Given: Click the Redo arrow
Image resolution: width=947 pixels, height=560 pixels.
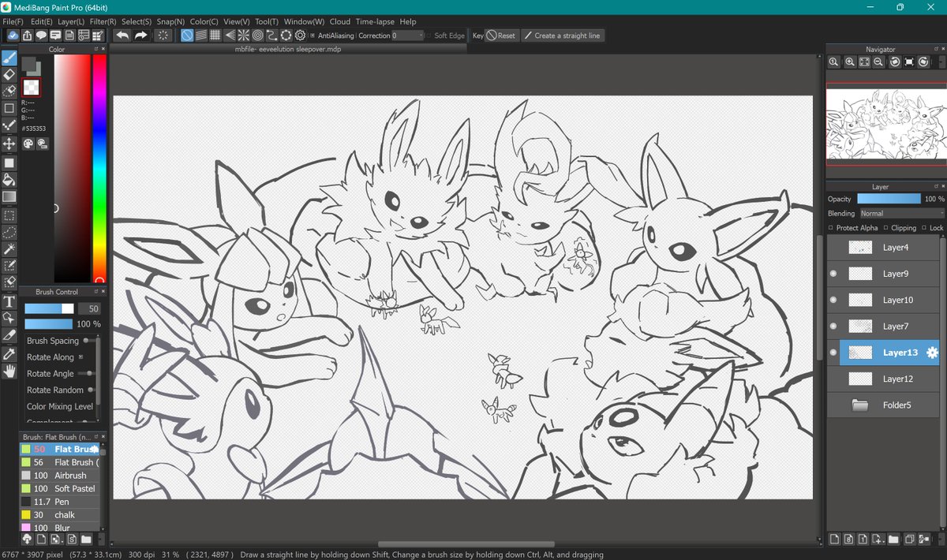Looking at the screenshot, I should point(140,35).
